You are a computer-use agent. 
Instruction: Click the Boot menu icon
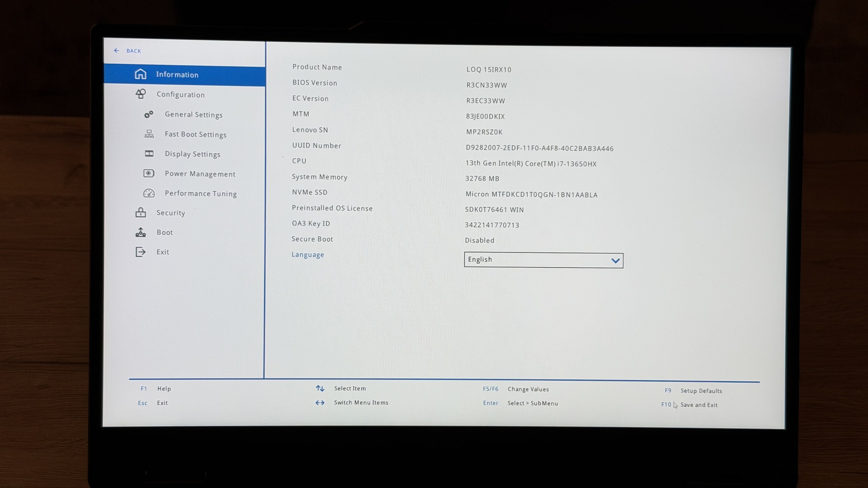tap(141, 232)
